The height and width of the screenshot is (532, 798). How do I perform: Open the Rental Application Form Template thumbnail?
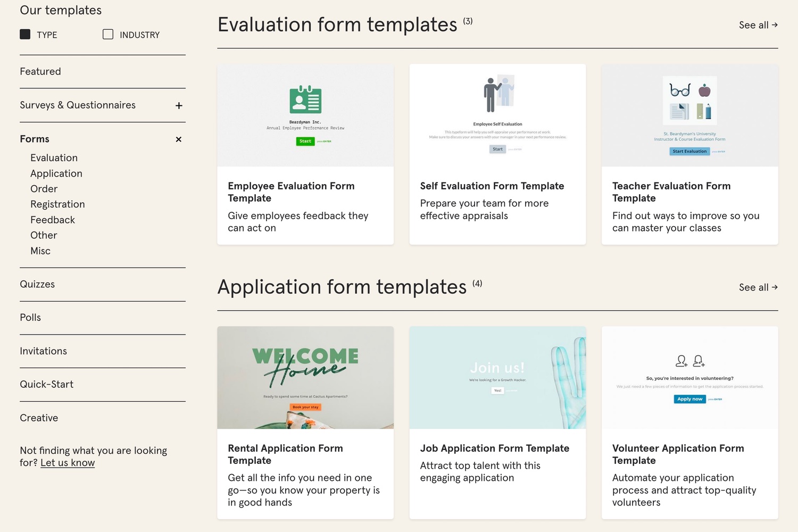[x=305, y=377]
